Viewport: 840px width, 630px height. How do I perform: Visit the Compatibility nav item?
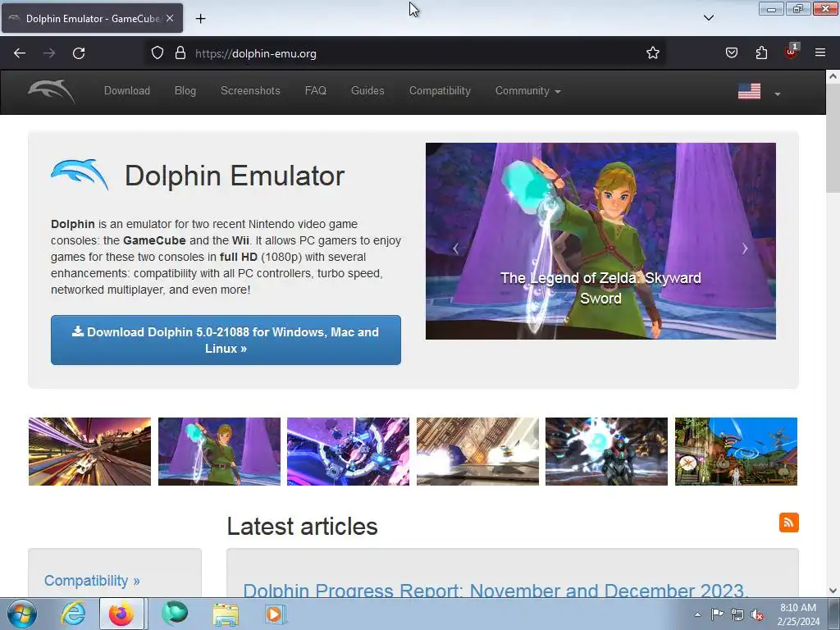coord(440,90)
